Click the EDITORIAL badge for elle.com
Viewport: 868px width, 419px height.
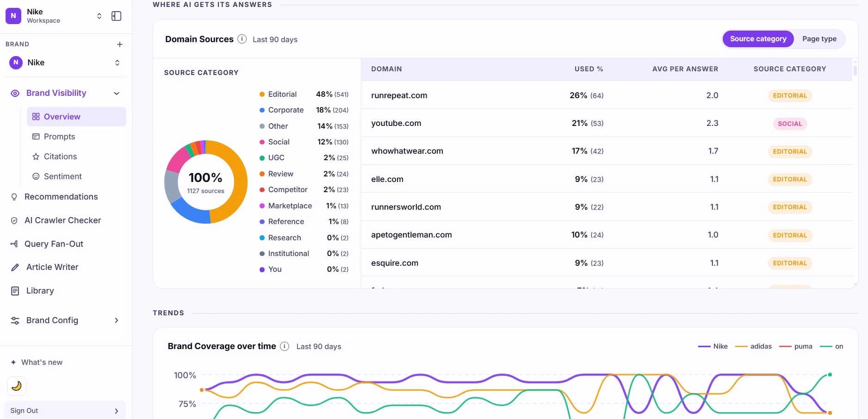pos(790,179)
